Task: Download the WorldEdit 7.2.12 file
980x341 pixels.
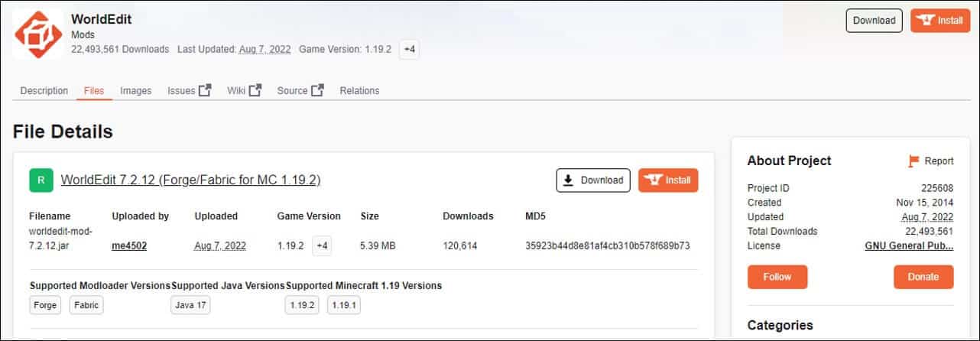Action: [593, 180]
